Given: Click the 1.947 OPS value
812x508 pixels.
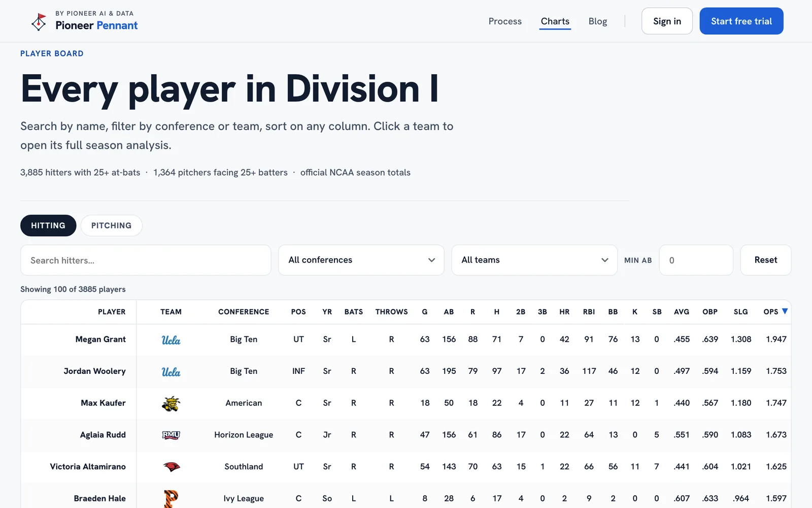Looking at the screenshot, I should point(776,339).
